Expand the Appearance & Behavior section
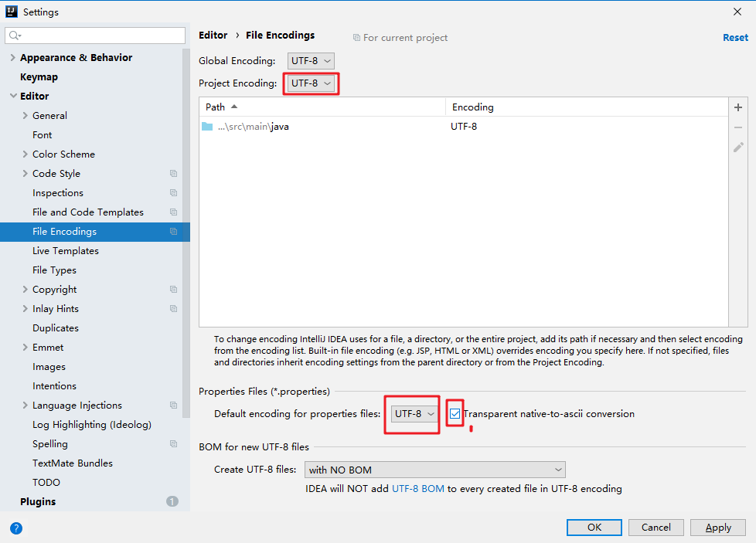The image size is (756, 543). (x=12, y=57)
